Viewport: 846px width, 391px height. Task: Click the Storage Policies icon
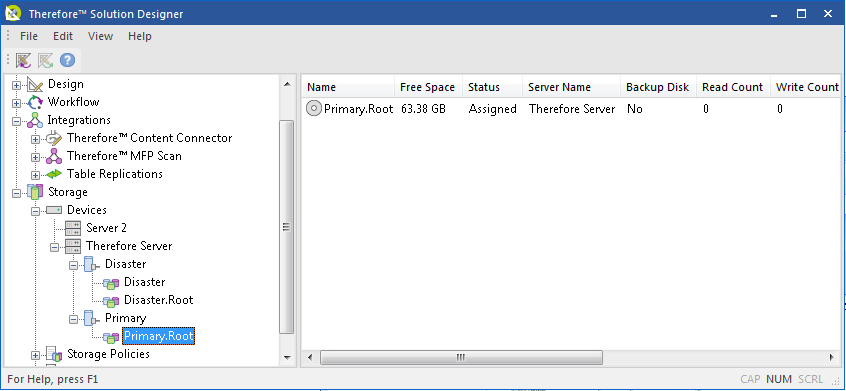pos(54,354)
